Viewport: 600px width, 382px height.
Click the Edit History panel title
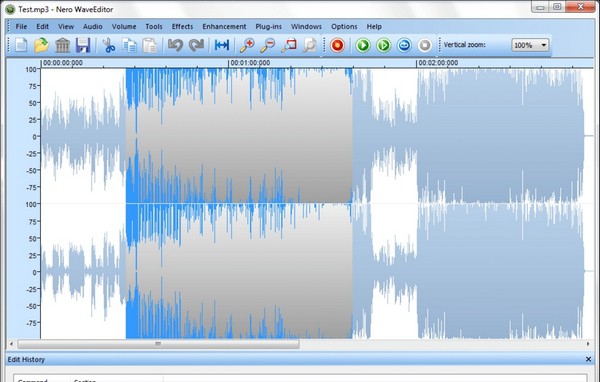tap(26, 359)
